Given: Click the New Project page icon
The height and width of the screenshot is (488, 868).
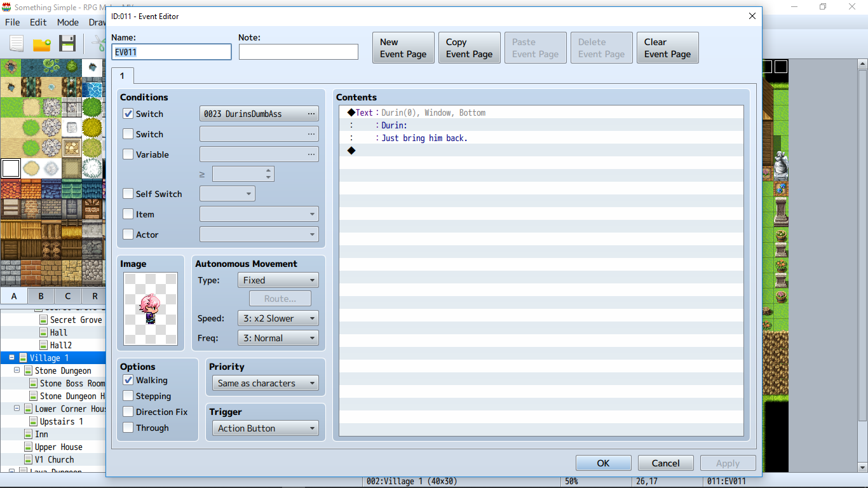Looking at the screenshot, I should point(17,44).
